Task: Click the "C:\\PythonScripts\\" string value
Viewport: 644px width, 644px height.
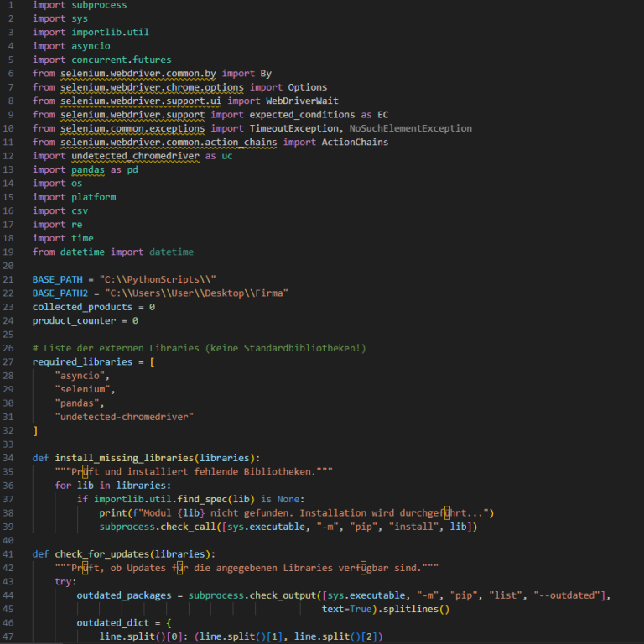Action: (158, 279)
